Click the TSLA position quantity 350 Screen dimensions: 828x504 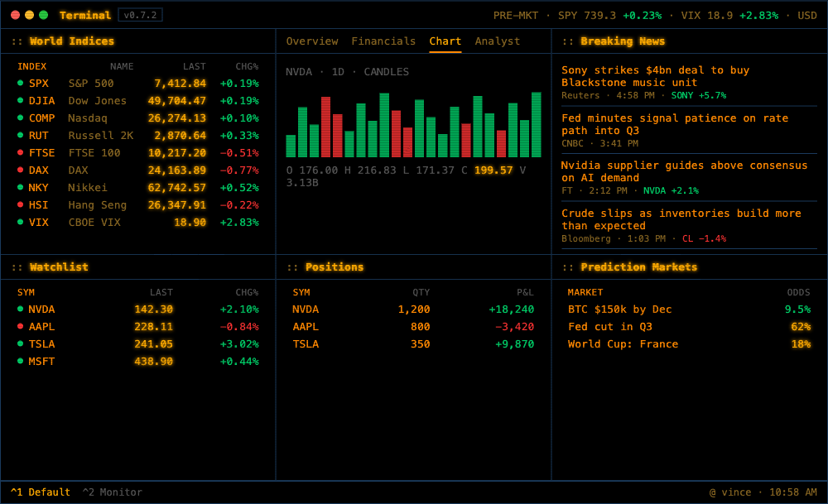point(421,344)
